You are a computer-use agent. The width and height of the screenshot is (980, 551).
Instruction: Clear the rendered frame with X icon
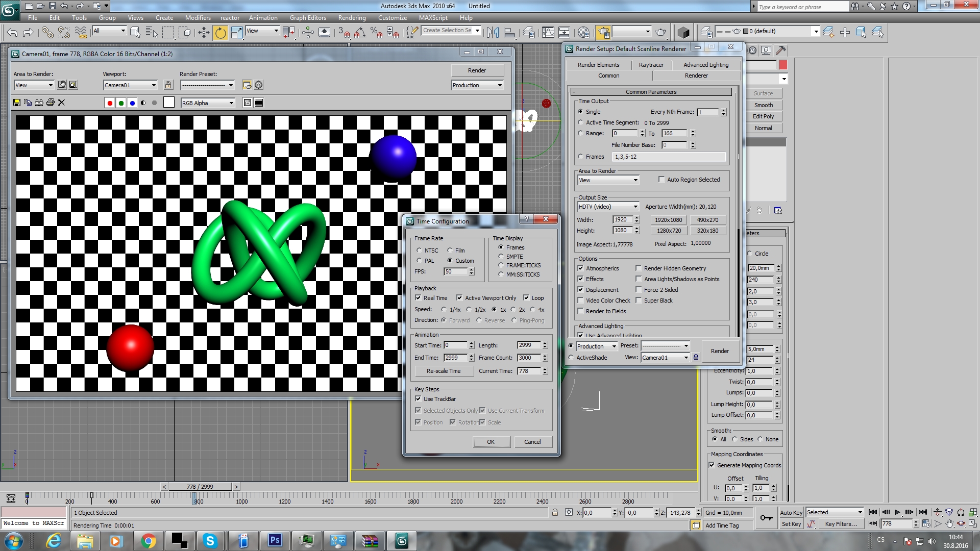click(x=62, y=103)
